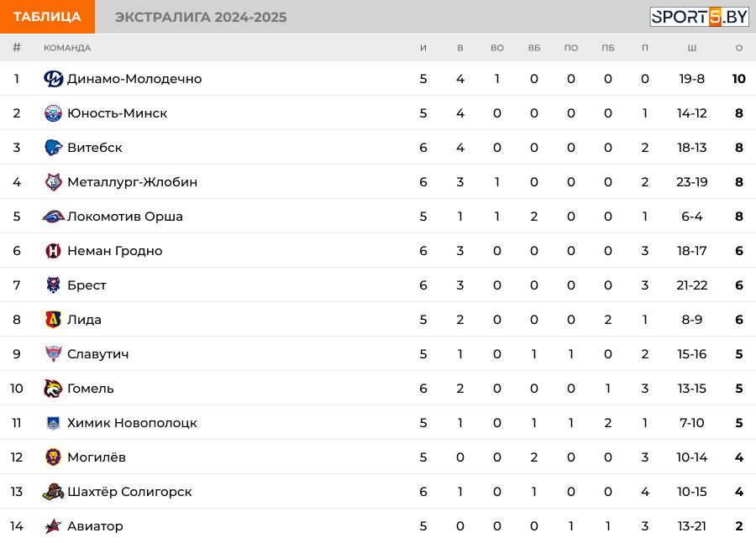Click the Юность-Минск team logo
The width and height of the screenshot is (756, 543).
[x=53, y=113]
